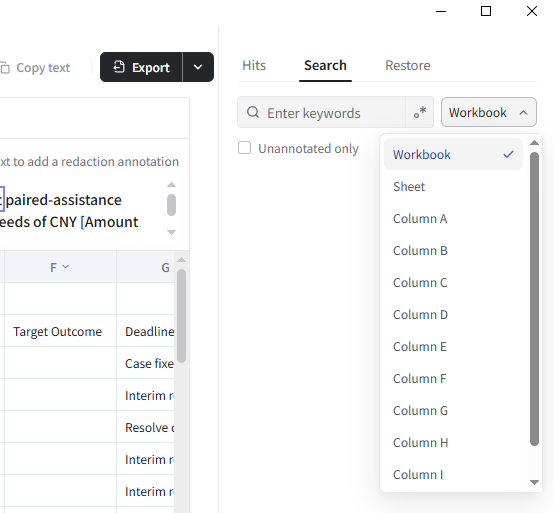This screenshot has width=554, height=513.
Task: Choose Column H scope option
Action: tap(453, 443)
